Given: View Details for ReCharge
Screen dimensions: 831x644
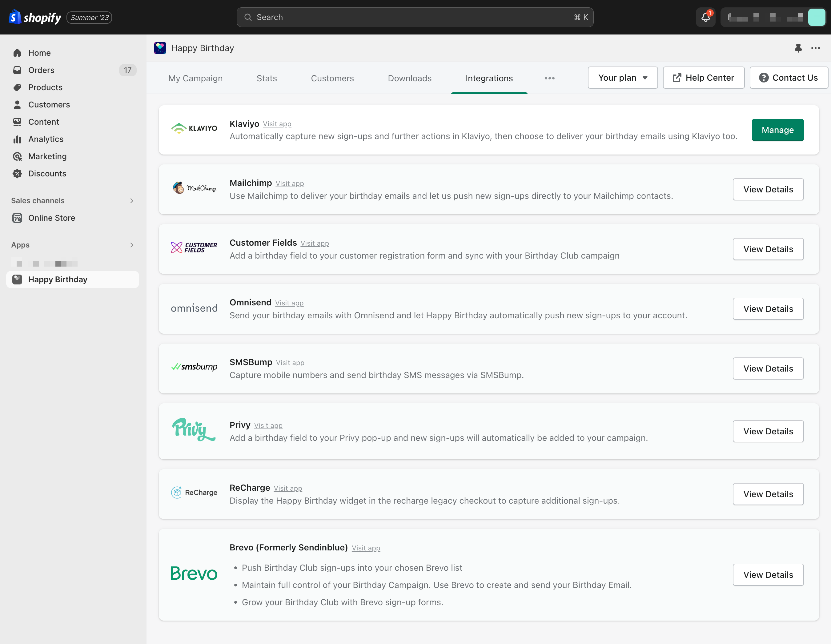Looking at the screenshot, I should point(768,494).
